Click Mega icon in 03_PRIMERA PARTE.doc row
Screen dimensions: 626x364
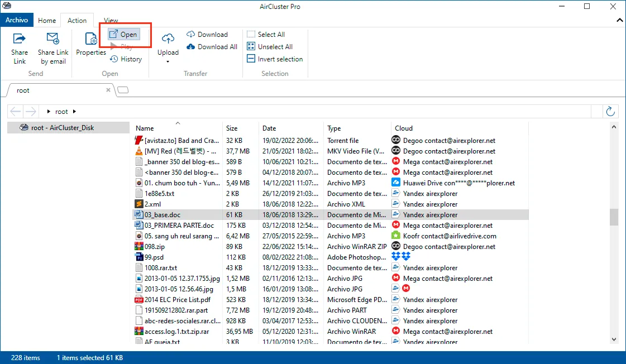point(395,224)
